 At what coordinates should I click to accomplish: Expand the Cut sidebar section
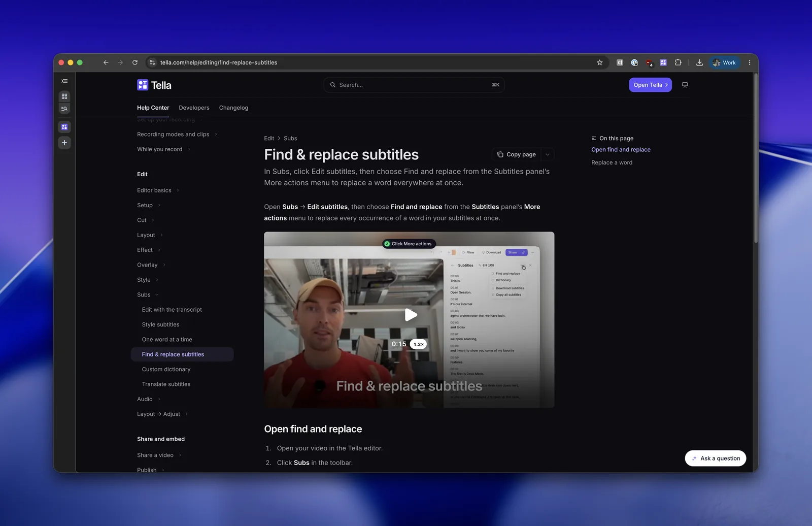146,220
